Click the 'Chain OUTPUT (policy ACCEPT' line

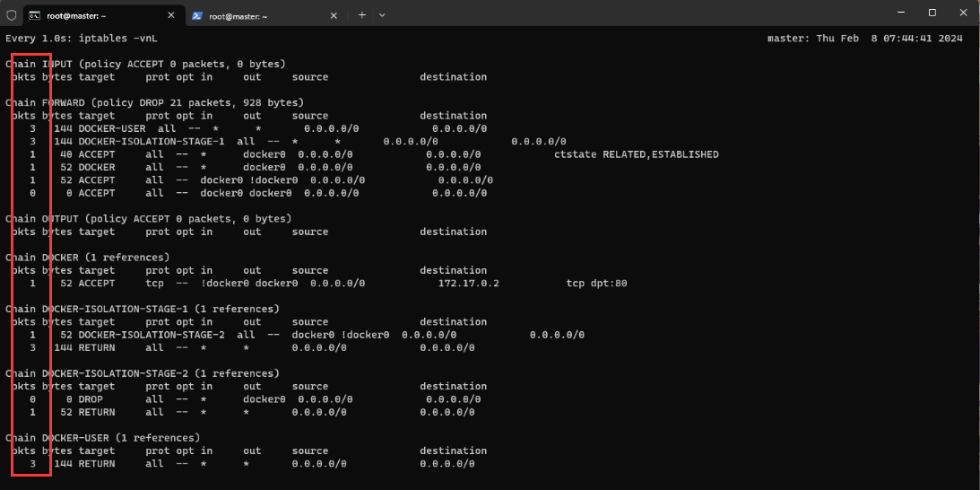coord(149,218)
